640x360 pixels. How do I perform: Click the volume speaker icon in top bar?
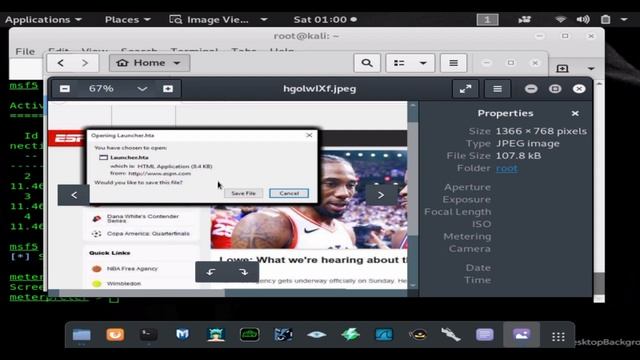click(583, 20)
